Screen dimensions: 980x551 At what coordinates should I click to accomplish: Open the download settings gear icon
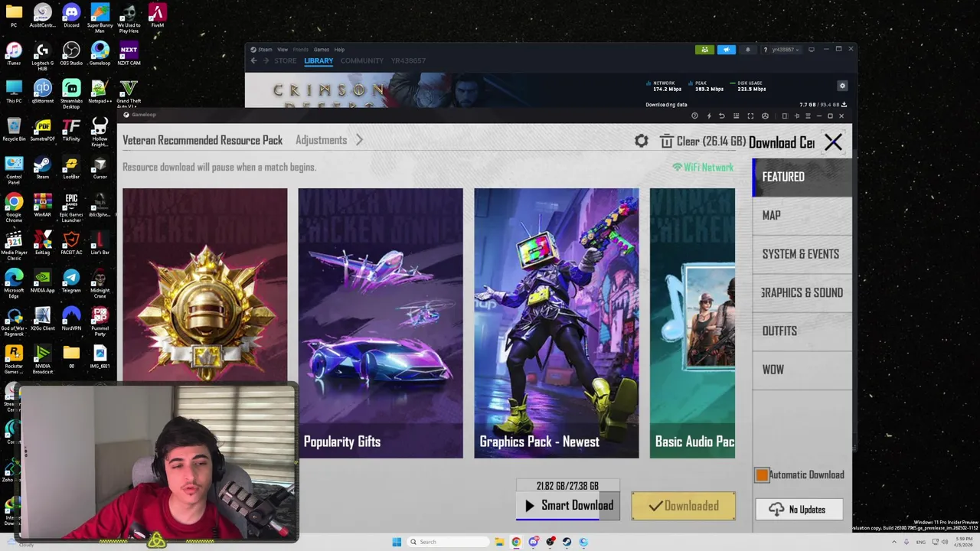click(x=642, y=142)
